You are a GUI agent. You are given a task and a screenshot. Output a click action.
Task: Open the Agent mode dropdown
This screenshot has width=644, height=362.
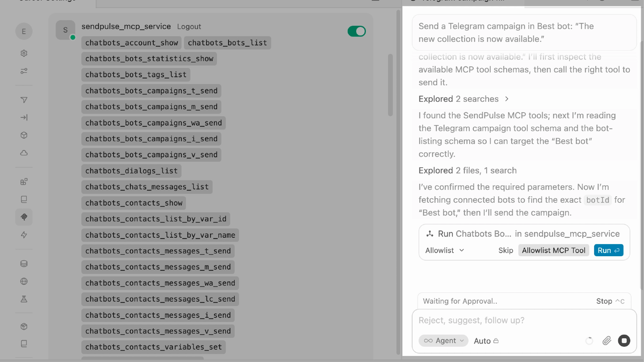(444, 341)
